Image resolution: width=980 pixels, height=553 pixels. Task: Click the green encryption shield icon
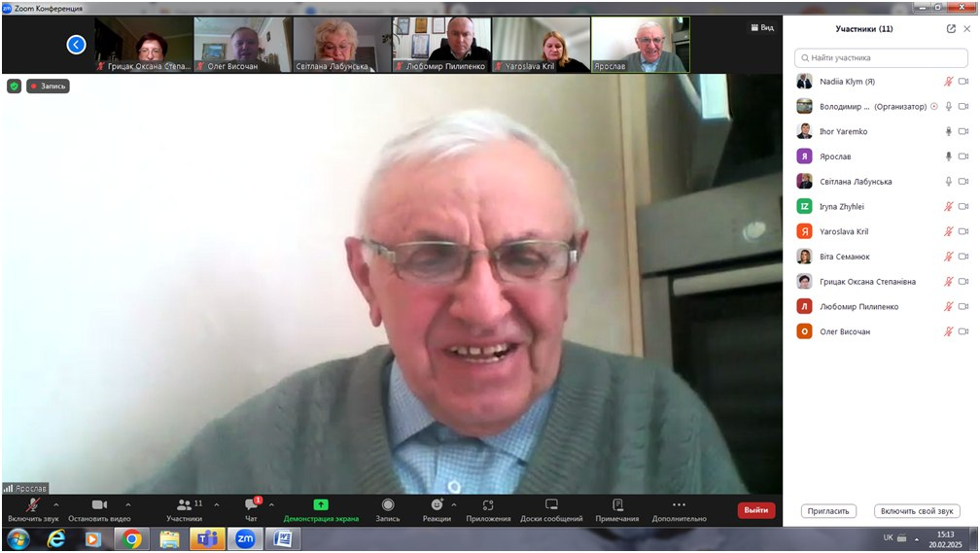(14, 86)
